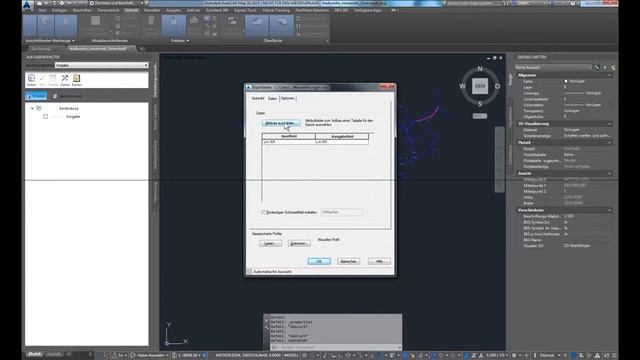Click the vertical navigation bar at viewport edge
The image size is (640, 360).
500,159
